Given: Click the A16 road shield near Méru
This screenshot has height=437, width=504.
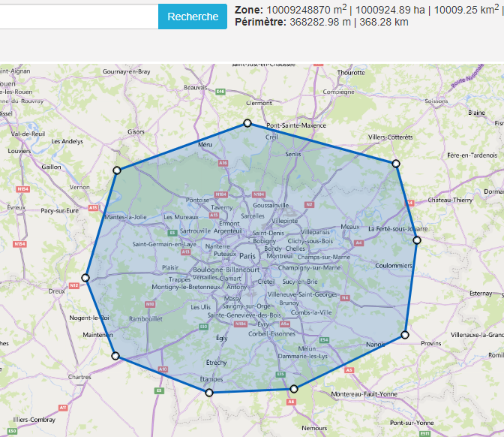Looking at the screenshot, I should click(x=223, y=163).
